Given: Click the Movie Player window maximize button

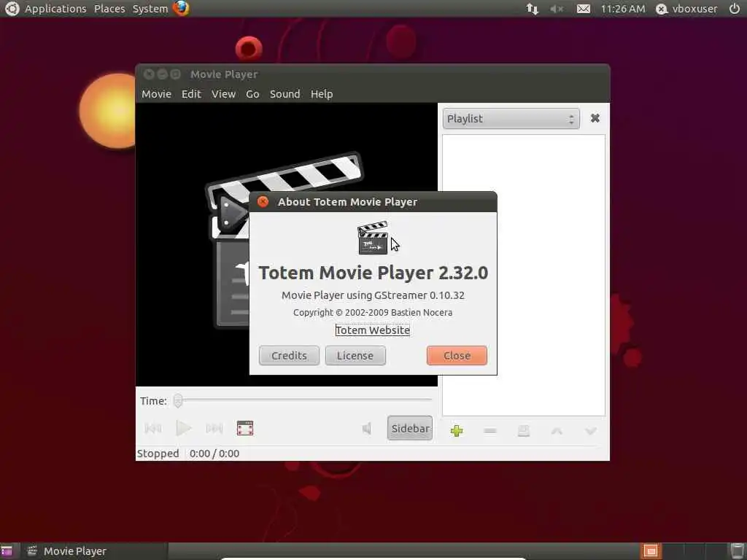Looking at the screenshot, I should (176, 74).
